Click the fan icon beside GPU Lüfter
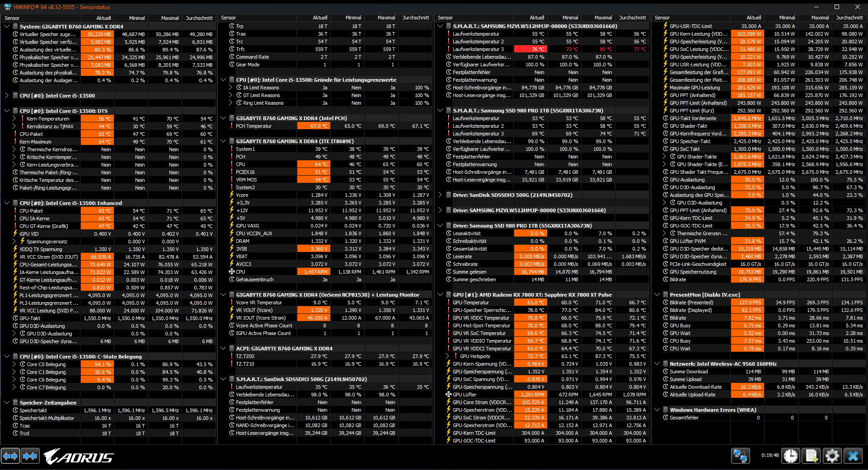 [449, 395]
